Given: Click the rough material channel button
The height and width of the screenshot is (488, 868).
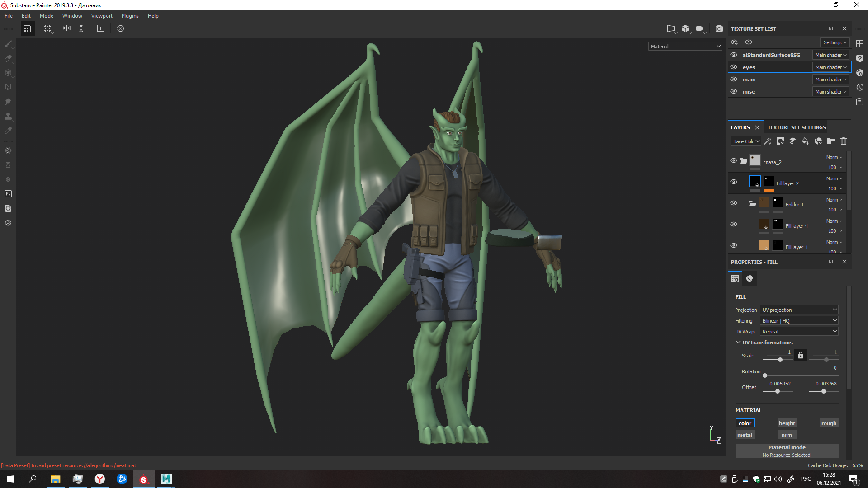Looking at the screenshot, I should (x=829, y=423).
